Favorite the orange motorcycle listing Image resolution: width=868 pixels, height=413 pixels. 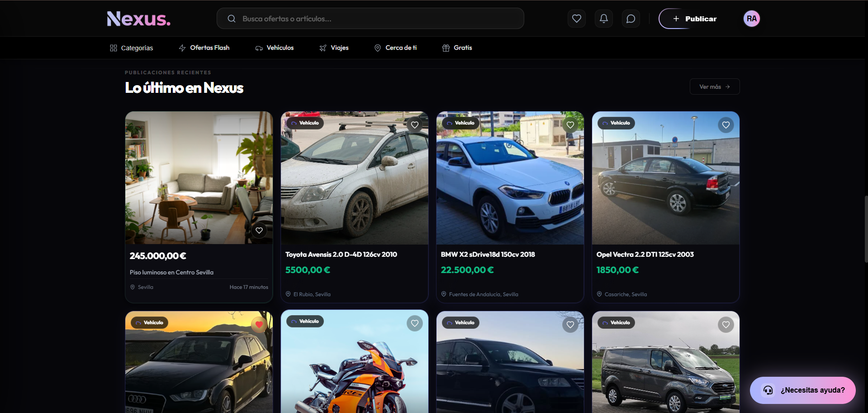(415, 323)
